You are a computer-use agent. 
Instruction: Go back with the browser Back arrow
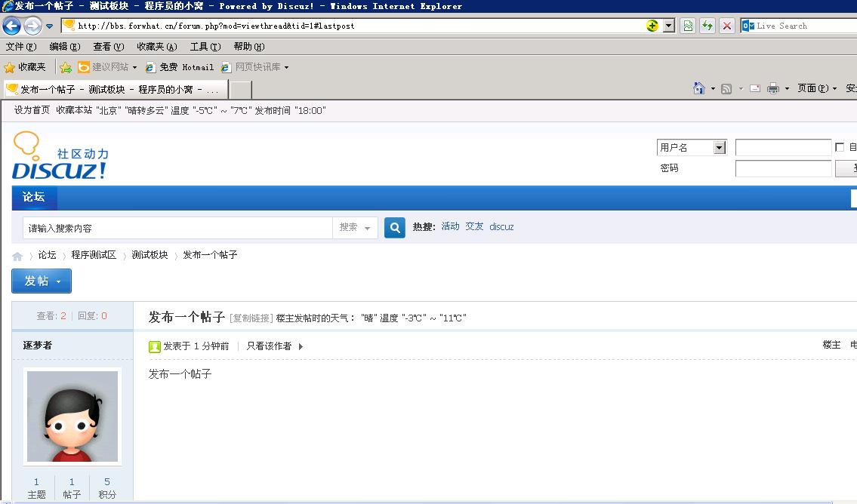12,26
